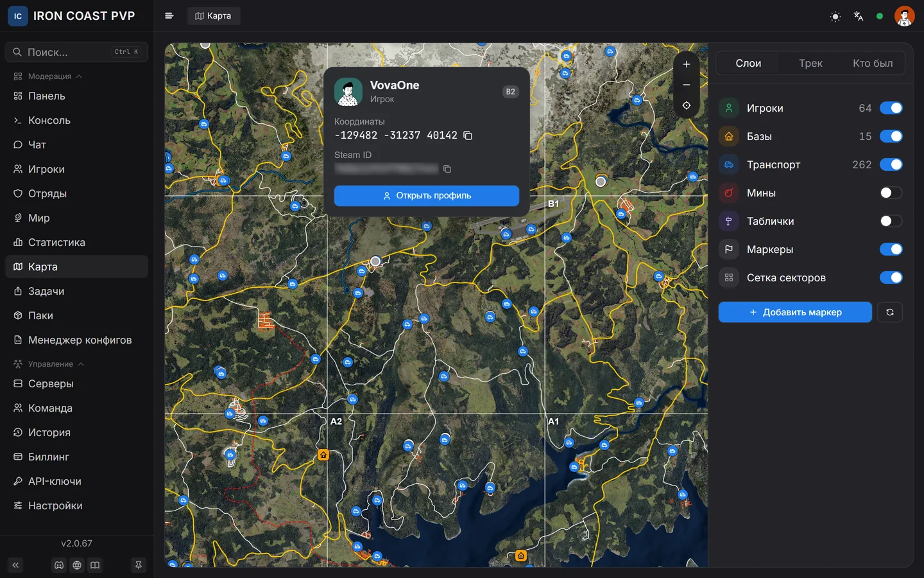Toggle the Сетка секторов grid switch

(x=891, y=277)
